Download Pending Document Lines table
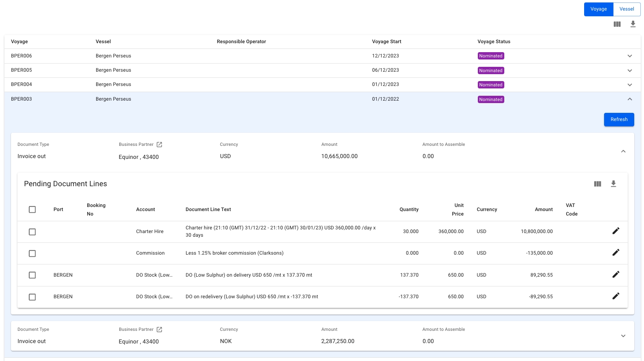The width and height of the screenshot is (644, 361). pyautogui.click(x=613, y=184)
